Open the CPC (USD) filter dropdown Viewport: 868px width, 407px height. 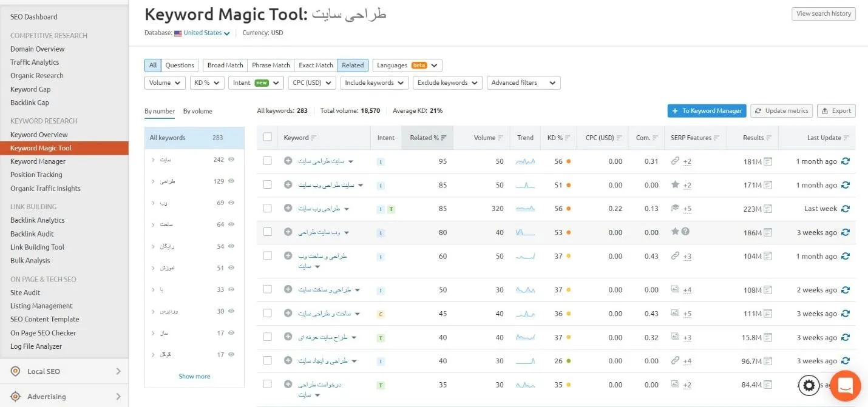tap(312, 82)
